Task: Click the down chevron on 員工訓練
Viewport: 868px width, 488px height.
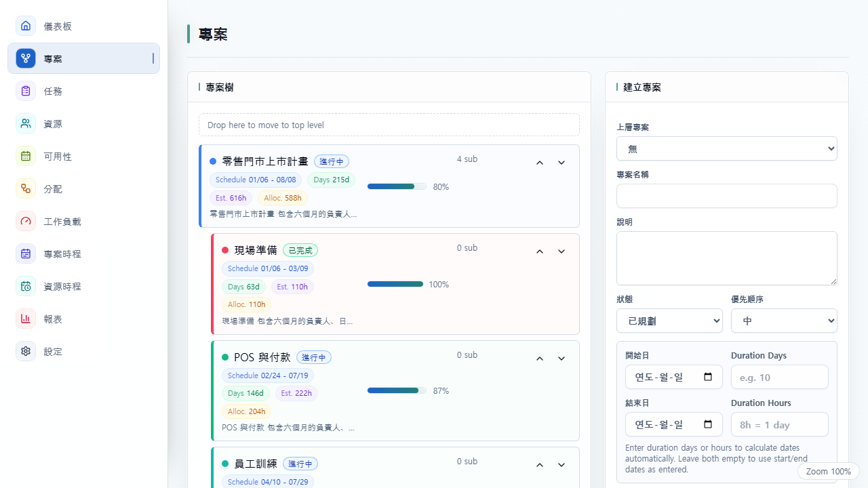Action: 561,465
